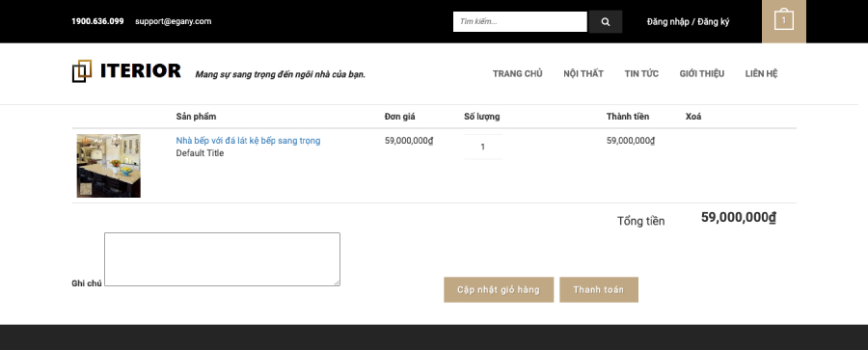This screenshot has height=350, width=868.
Task: Select the Đơn giá value 59,000,000₫
Action: pyautogui.click(x=409, y=141)
